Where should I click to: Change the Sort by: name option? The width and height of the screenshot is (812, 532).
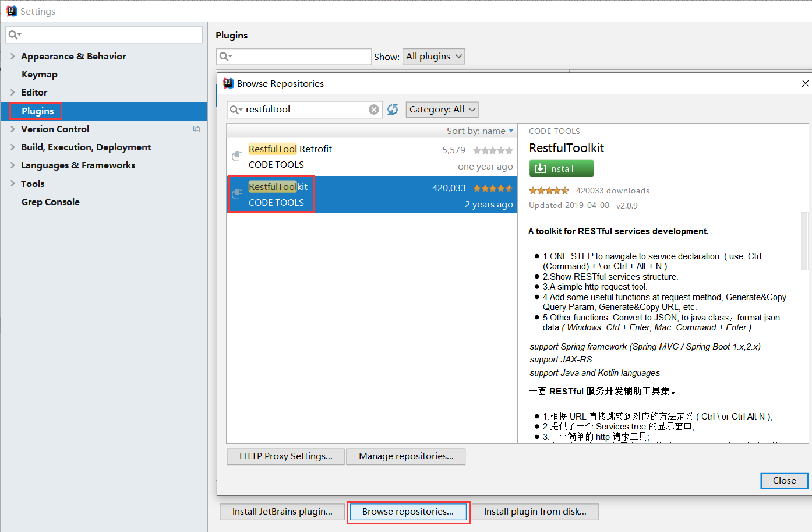pos(480,131)
